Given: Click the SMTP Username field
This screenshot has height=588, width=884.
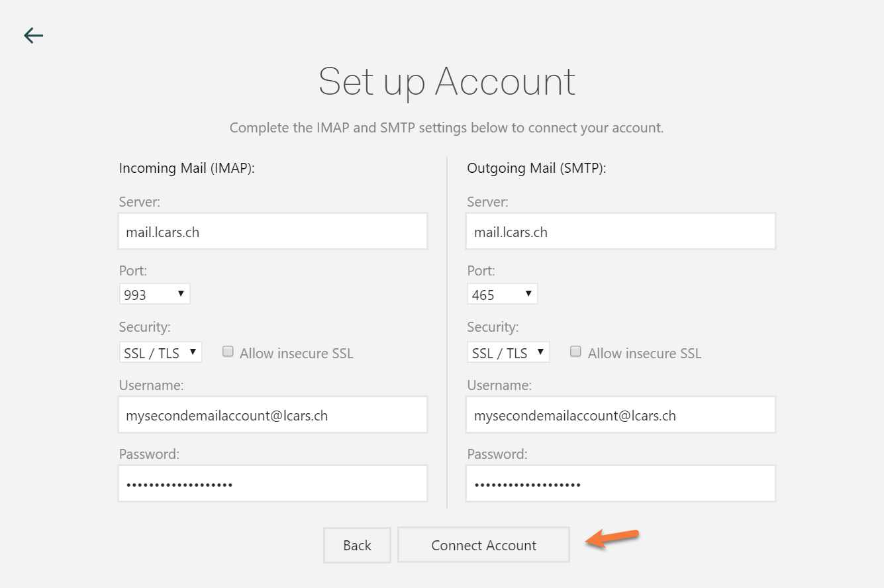Looking at the screenshot, I should pyautogui.click(x=620, y=414).
